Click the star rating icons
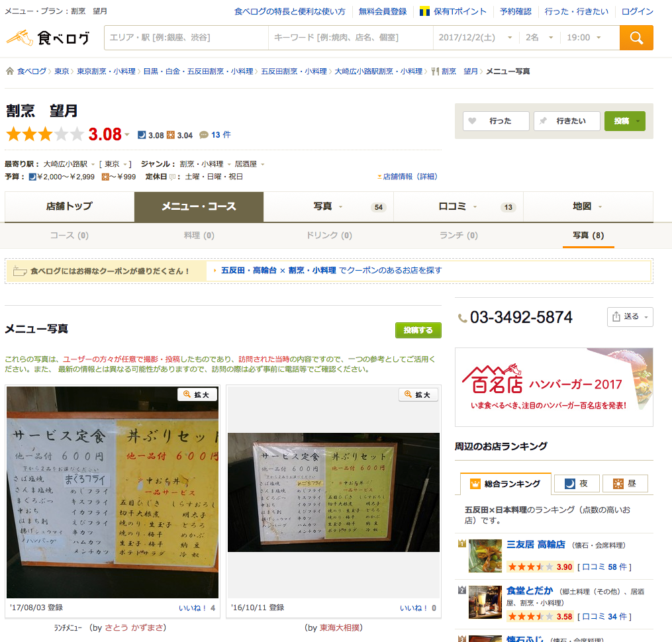 pyautogui.click(x=45, y=134)
